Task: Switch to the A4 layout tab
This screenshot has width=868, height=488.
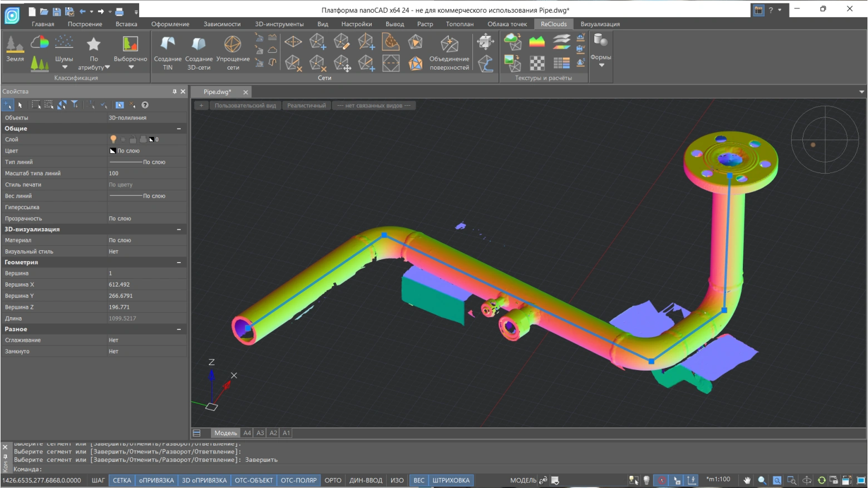Action: pyautogui.click(x=247, y=433)
